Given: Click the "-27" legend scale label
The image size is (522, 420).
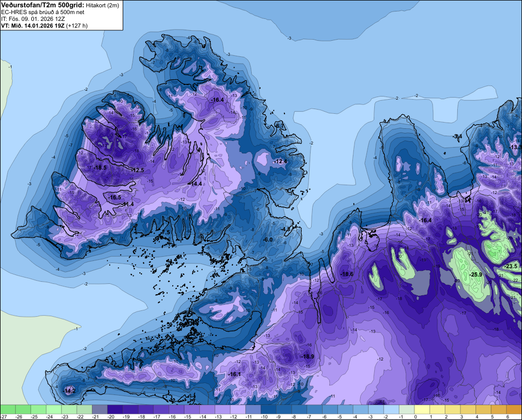Looking at the screenshot, I should tap(4, 417).
